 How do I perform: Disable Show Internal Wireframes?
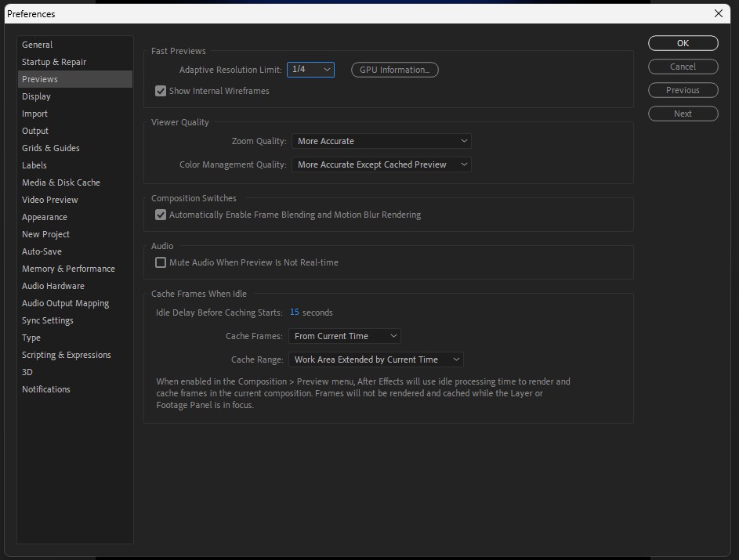(161, 91)
